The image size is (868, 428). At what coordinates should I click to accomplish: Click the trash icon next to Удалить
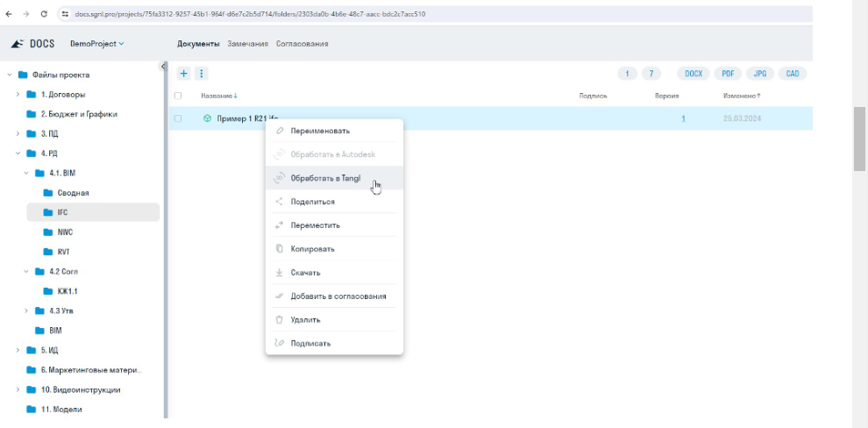click(279, 320)
